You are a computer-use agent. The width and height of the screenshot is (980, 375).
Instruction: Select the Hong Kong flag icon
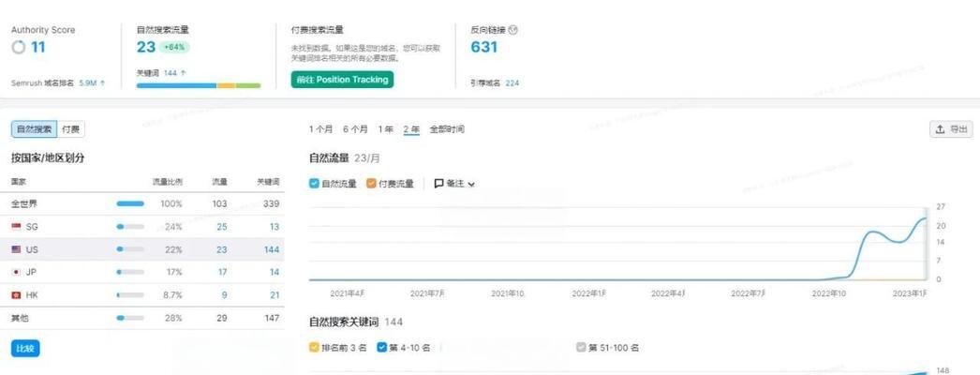point(16,295)
